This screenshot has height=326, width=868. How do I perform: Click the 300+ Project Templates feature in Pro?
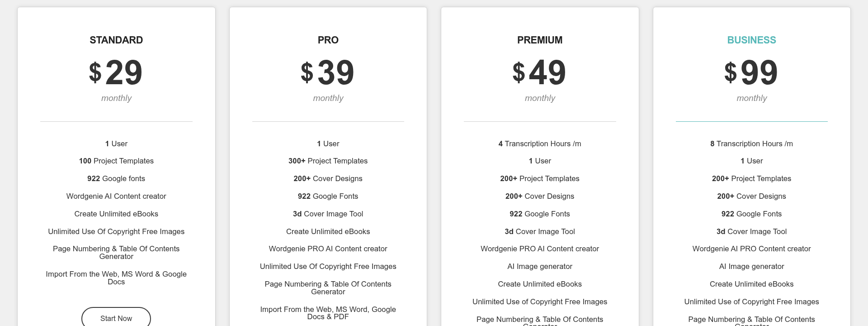328,161
